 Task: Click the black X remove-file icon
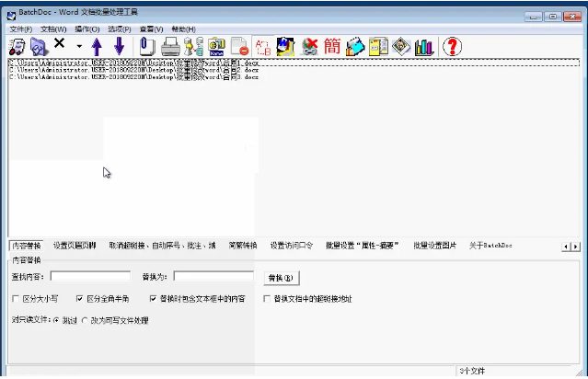click(59, 43)
